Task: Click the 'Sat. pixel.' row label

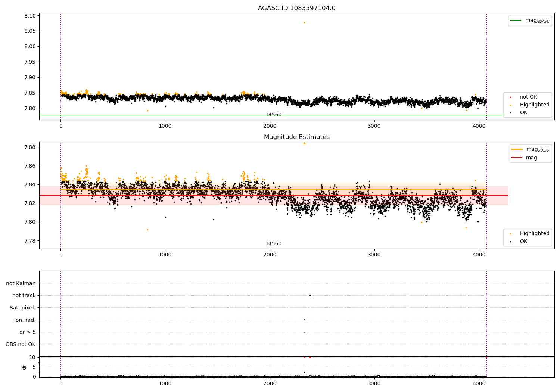Action: 23,308
